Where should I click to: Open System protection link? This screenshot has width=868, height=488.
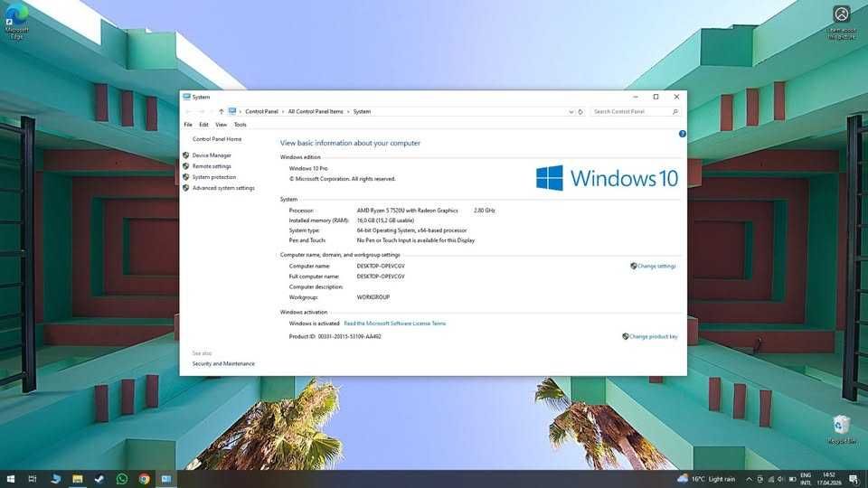(213, 177)
